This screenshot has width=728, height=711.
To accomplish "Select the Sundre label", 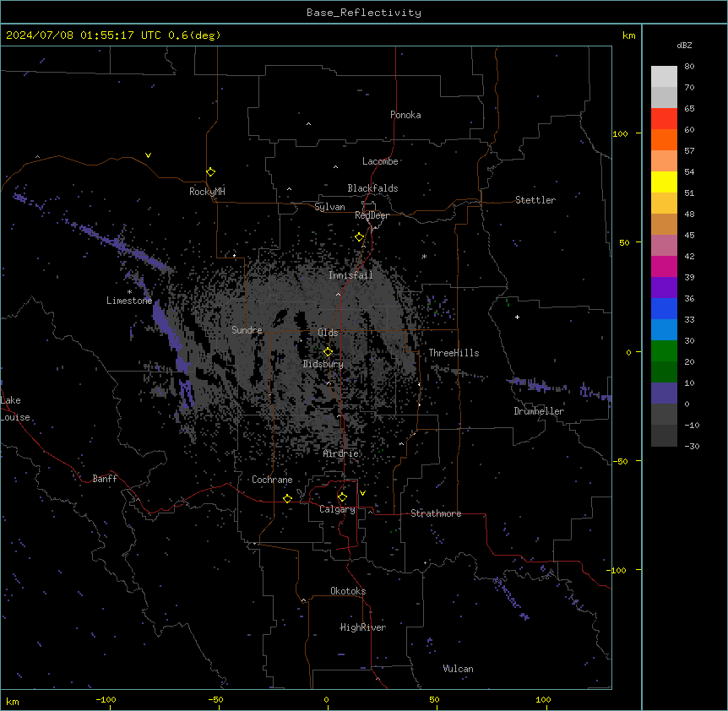I will (x=247, y=330).
